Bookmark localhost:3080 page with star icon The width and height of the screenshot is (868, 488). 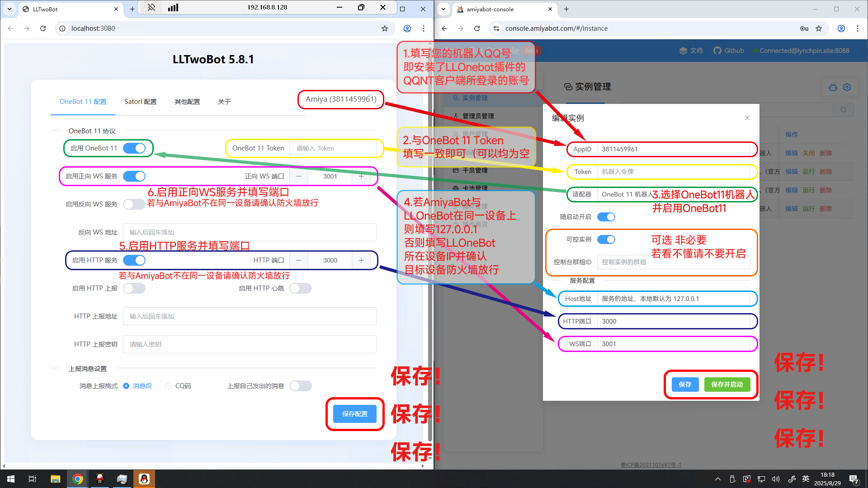(385, 28)
